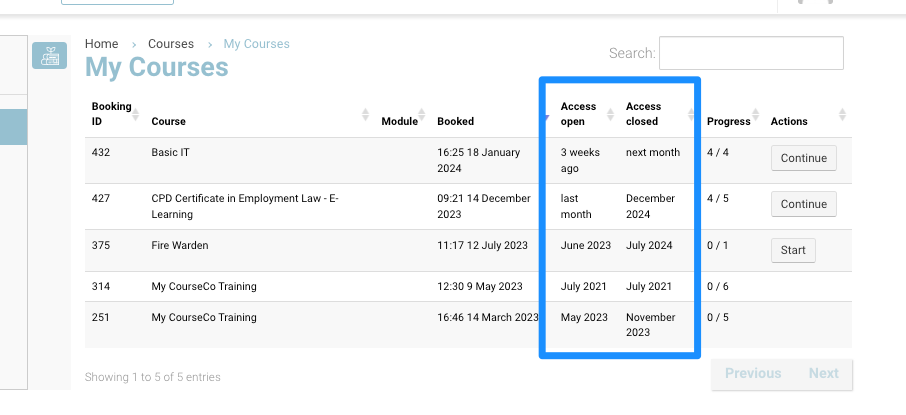The height and width of the screenshot is (415, 906).
Task: Continue the Basic IT course
Action: (803, 158)
